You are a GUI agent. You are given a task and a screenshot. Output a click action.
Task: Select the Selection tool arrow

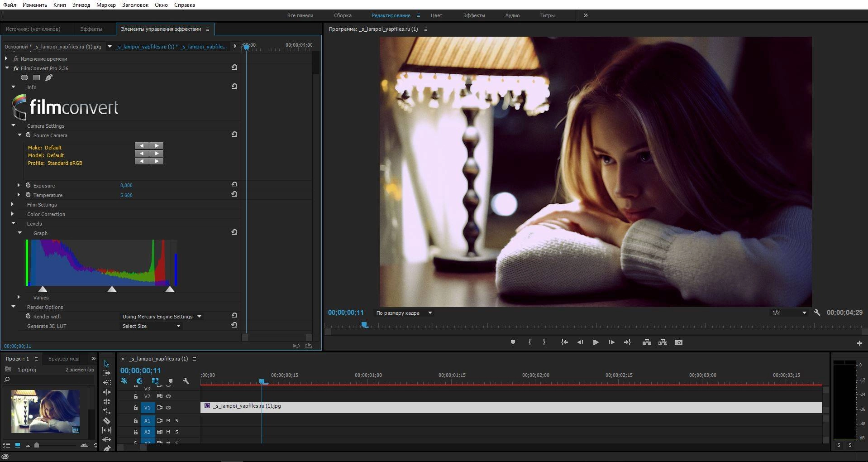106,364
